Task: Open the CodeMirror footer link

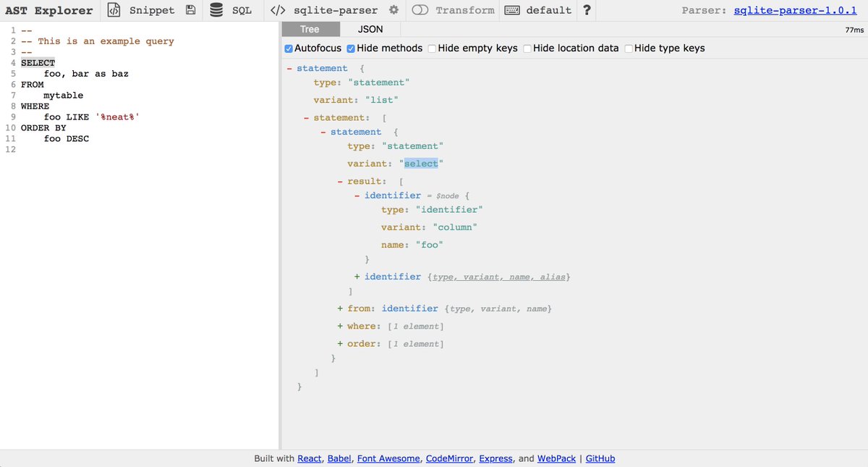Action: [x=448, y=458]
